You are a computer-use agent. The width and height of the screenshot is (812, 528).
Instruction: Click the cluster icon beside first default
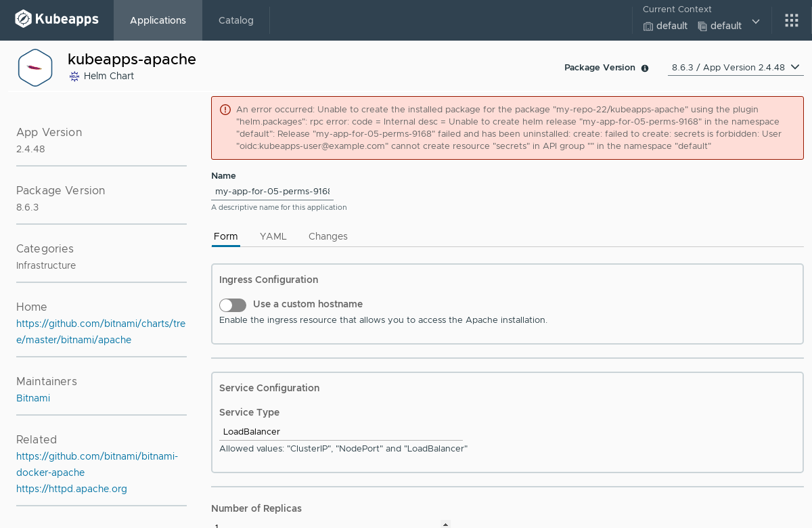click(x=648, y=26)
